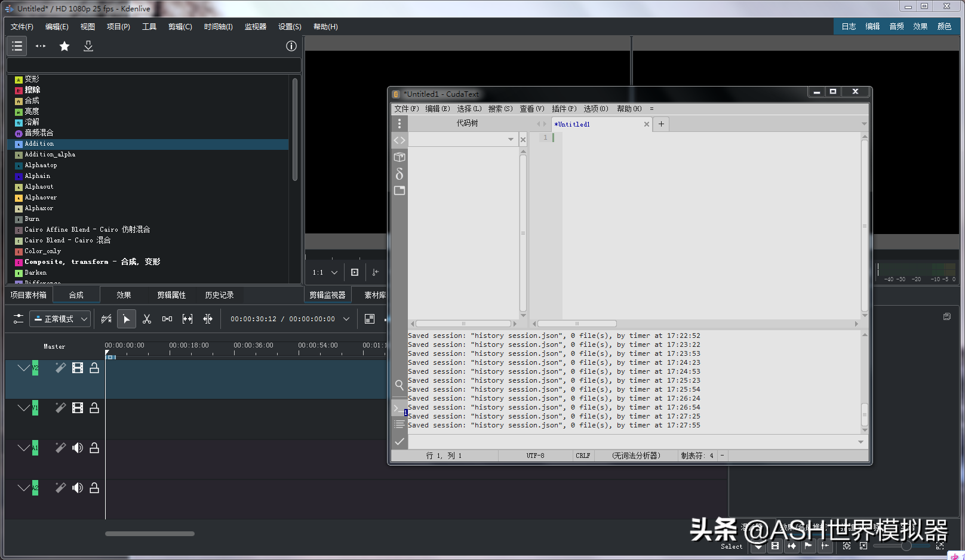The width and height of the screenshot is (965, 560).
Task: Open CudaText project box sidebar icon
Action: pyautogui.click(x=399, y=157)
